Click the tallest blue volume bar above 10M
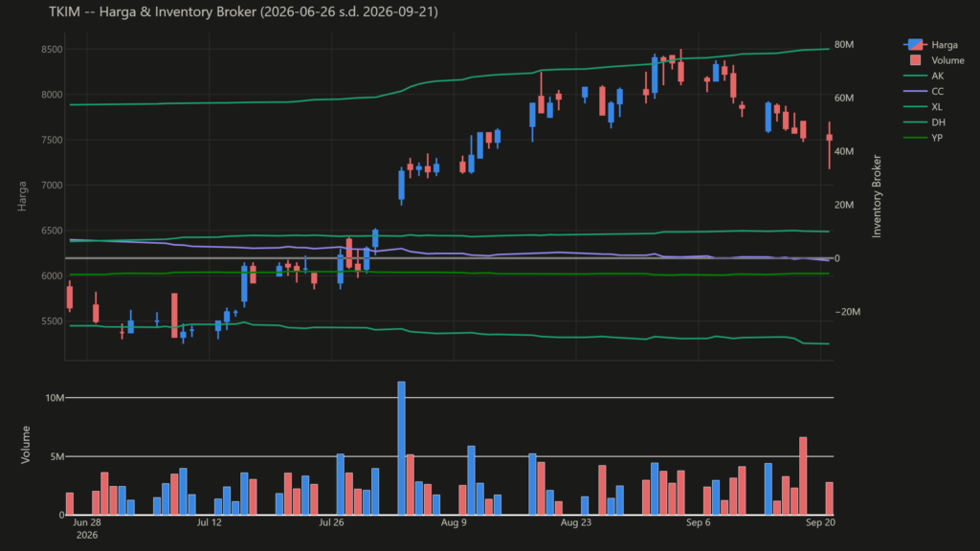The image size is (980, 551). (x=401, y=449)
